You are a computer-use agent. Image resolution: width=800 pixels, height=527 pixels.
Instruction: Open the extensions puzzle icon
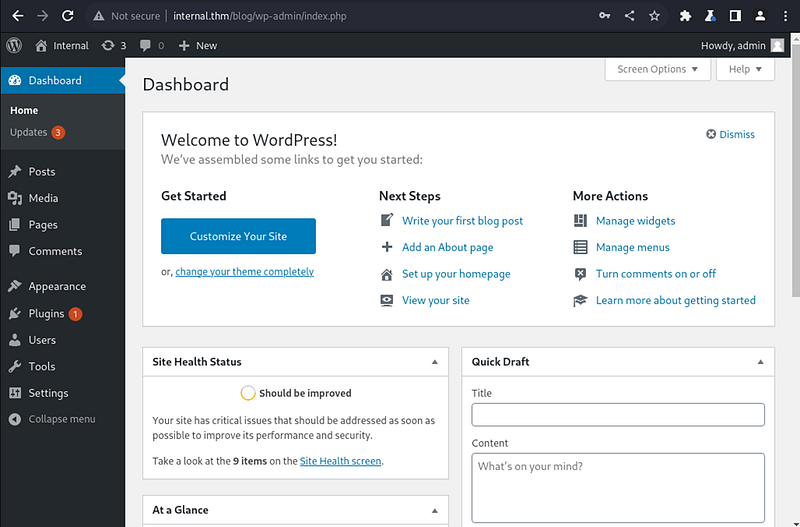[x=685, y=16]
